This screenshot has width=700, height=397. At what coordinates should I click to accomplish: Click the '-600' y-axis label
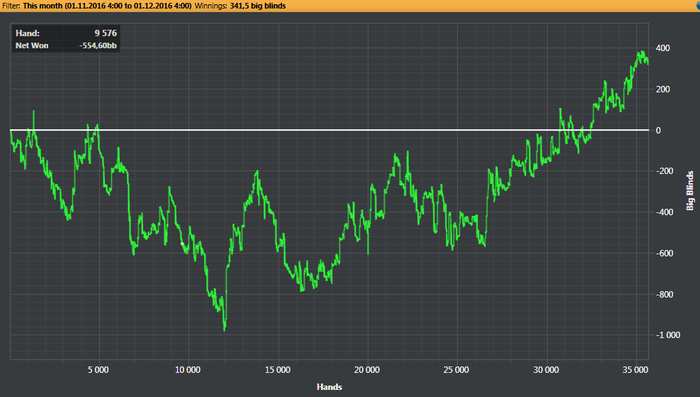(x=664, y=253)
